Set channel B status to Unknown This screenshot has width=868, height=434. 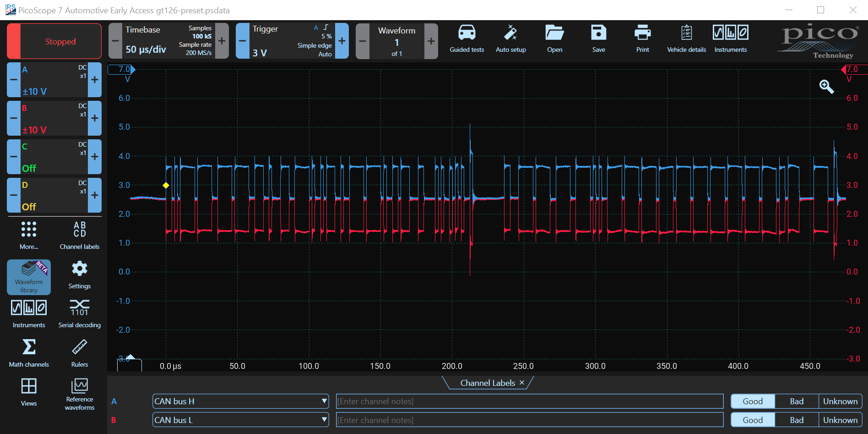(840, 420)
